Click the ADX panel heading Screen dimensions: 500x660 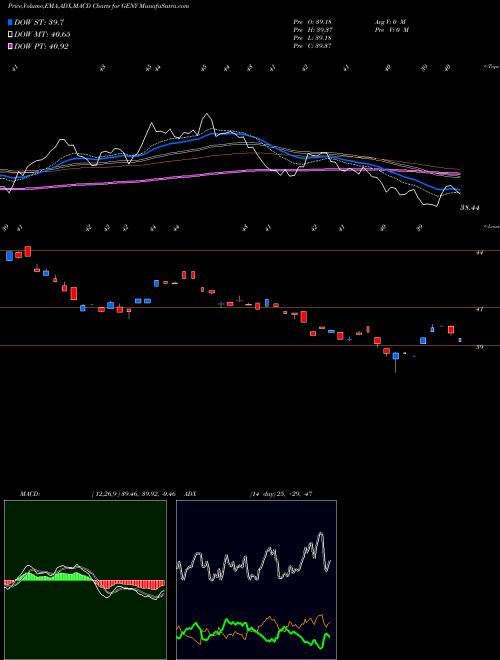point(190,494)
